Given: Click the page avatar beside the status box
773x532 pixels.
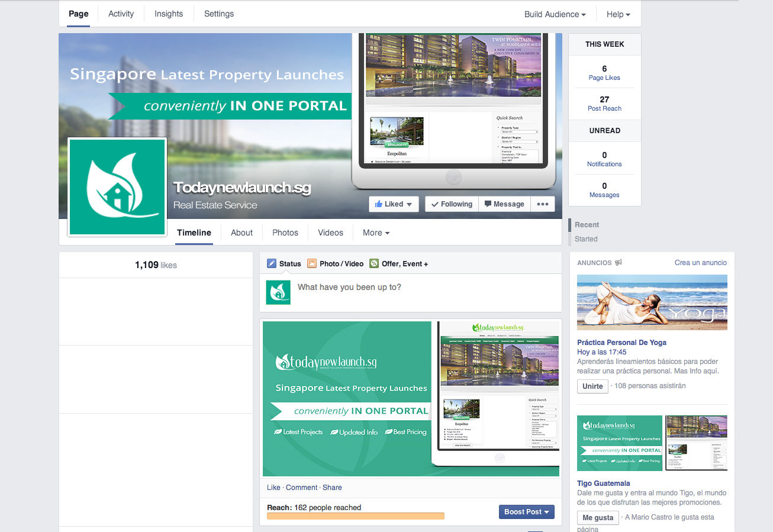Looking at the screenshot, I should click(x=278, y=292).
